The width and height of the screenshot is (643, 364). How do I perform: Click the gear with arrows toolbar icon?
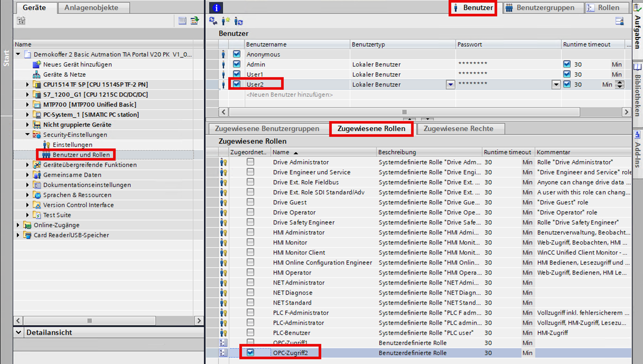213,21
